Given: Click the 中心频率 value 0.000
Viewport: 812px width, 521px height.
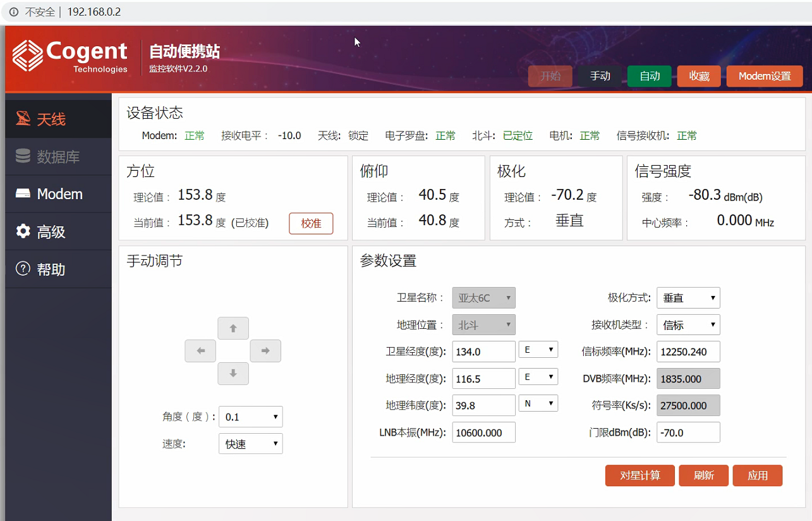Looking at the screenshot, I should [734, 220].
